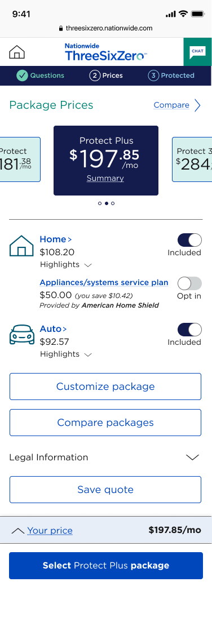The height and width of the screenshot is (644, 212).
Task: Go to the Protected step tab
Action: (171, 75)
